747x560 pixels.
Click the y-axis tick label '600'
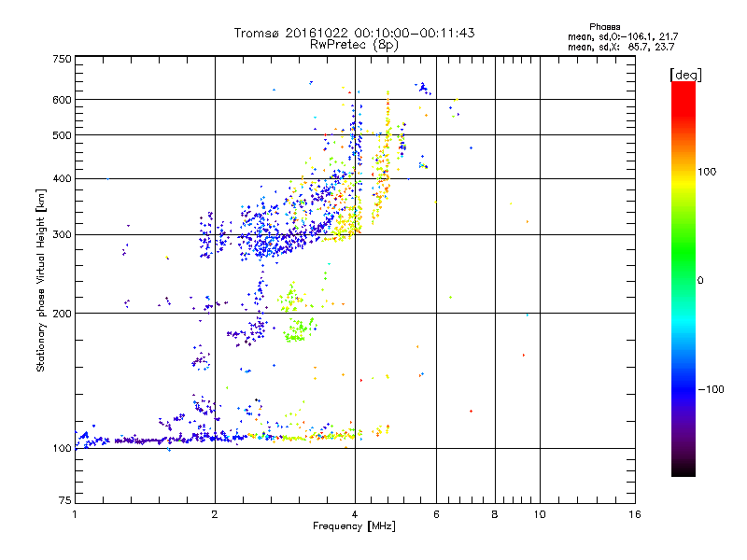tap(63, 100)
